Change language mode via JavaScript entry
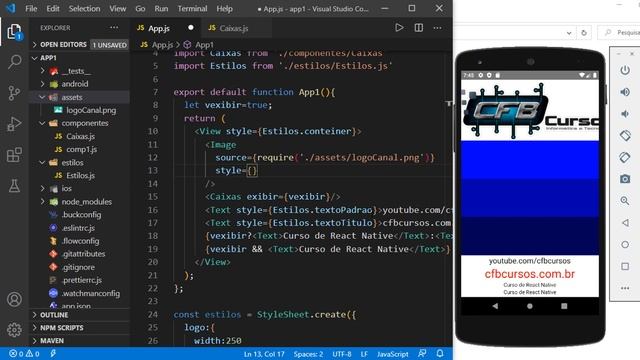 coord(392,354)
